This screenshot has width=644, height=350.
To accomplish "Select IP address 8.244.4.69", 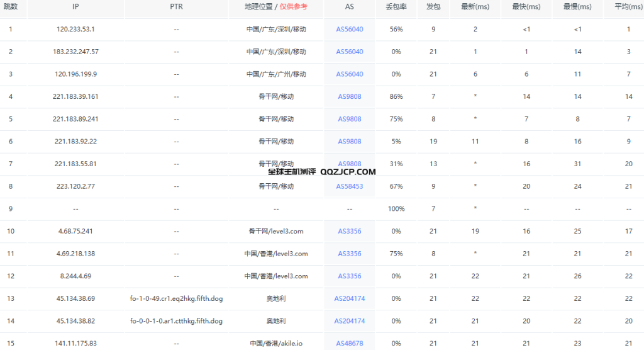I will 75,276.
